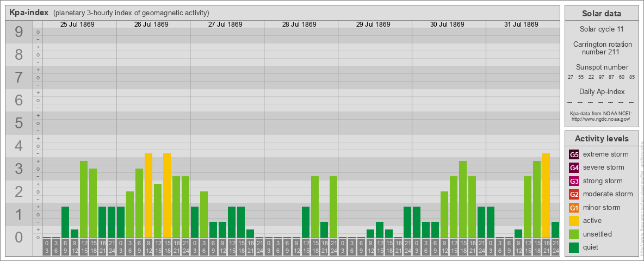Image resolution: width=644 pixels, height=261 pixels.
Task: Click the G2 moderate storm icon
Action: [574, 194]
